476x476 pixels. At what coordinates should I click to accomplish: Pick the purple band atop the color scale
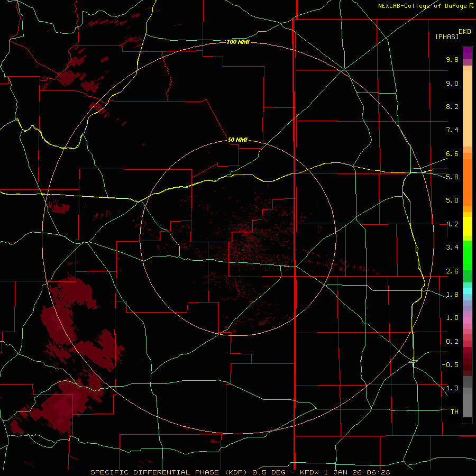click(467, 53)
